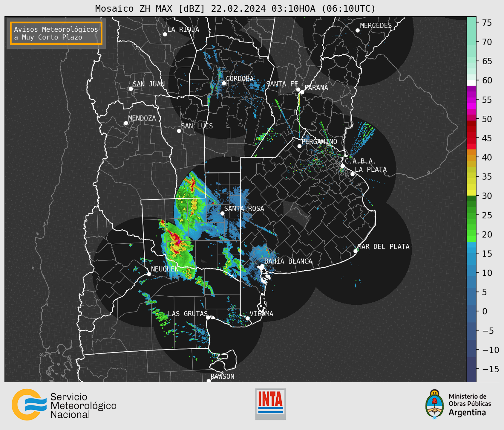Click the Pergamino city marker dot
504x430 pixels.
click(299, 146)
